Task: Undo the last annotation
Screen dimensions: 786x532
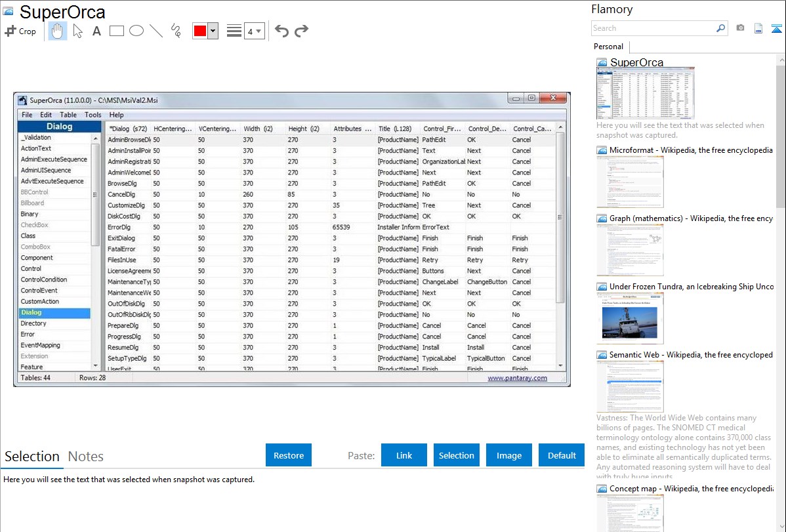Action: point(281,31)
